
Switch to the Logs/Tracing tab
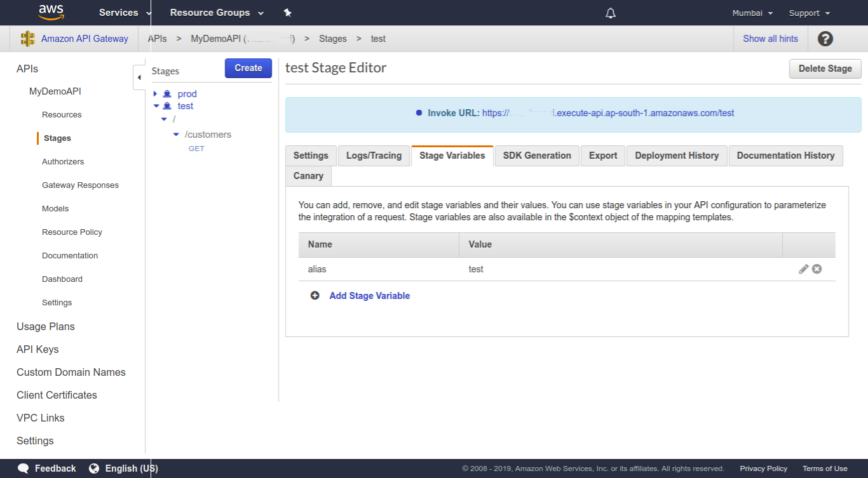pos(374,156)
